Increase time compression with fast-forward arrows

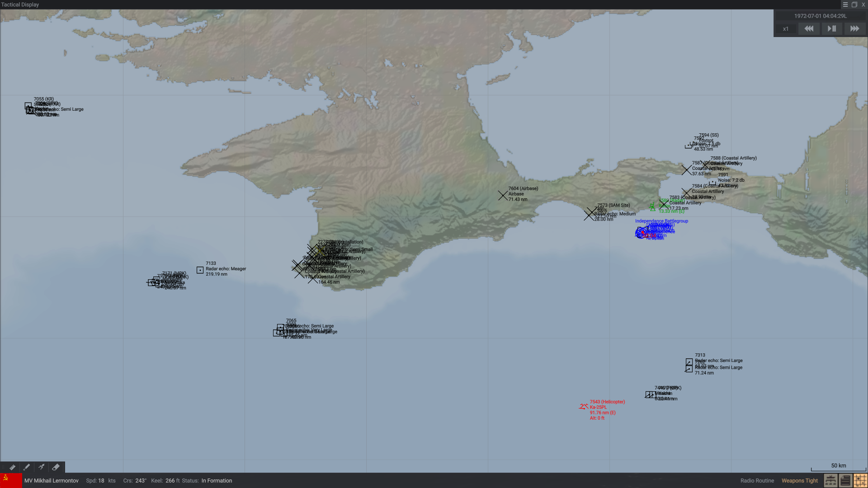(x=854, y=28)
